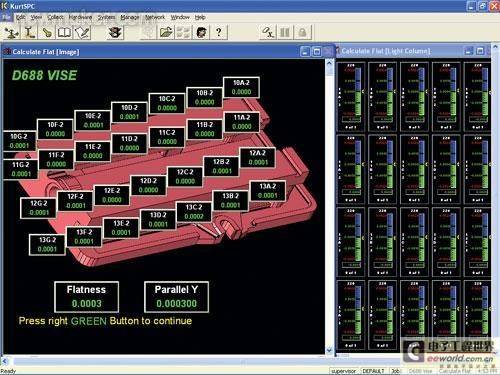Click the padlock icon in the toolbar
Viewport: 500px width, 375px height.
coord(302,32)
